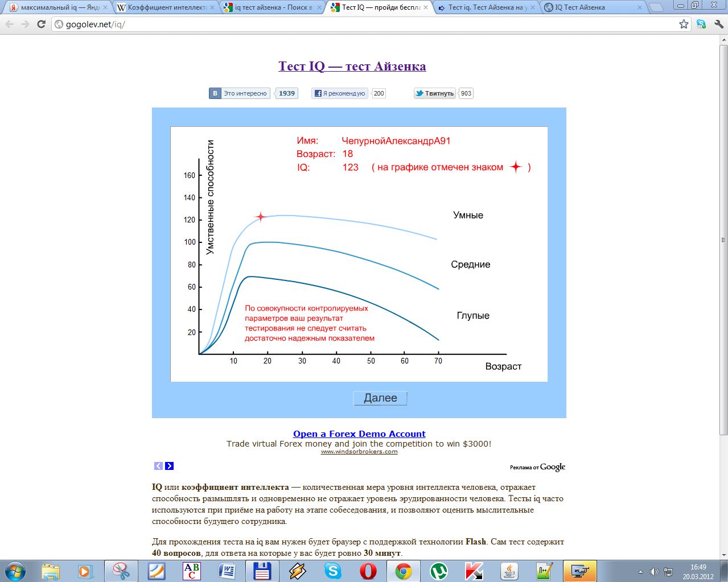The image size is (728, 582).
Task: Click the VK Это интересно button
Action: (240, 93)
